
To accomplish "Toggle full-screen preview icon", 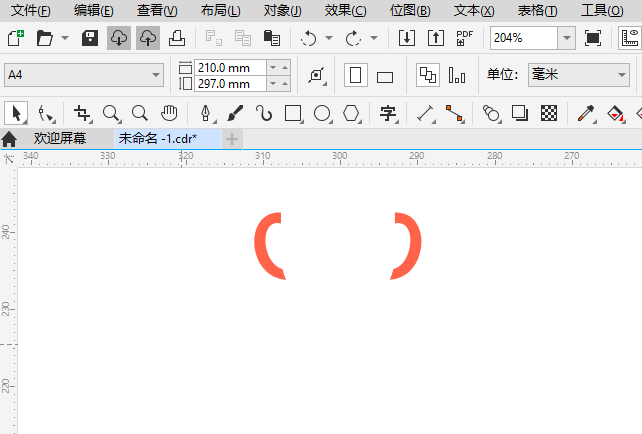I will [x=593, y=38].
